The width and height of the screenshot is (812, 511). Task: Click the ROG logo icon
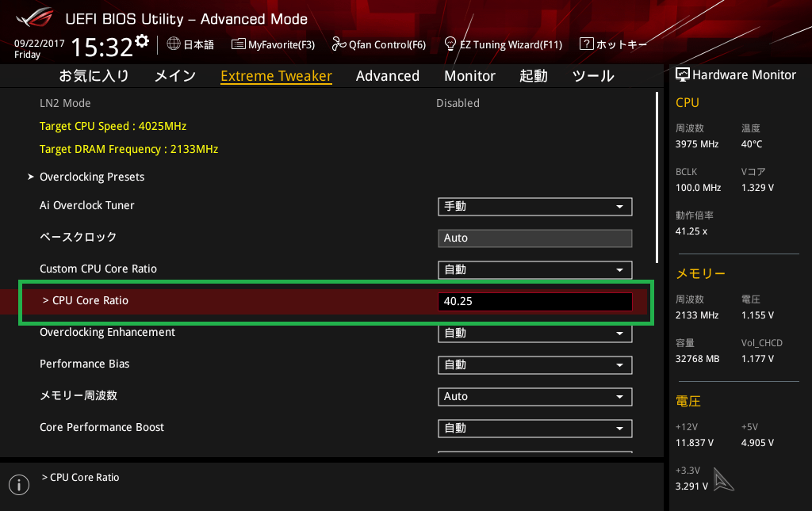35,17
